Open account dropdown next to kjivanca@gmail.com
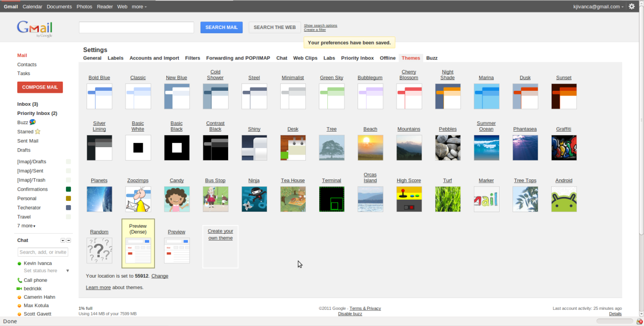This screenshot has width=644, height=326. tap(623, 7)
